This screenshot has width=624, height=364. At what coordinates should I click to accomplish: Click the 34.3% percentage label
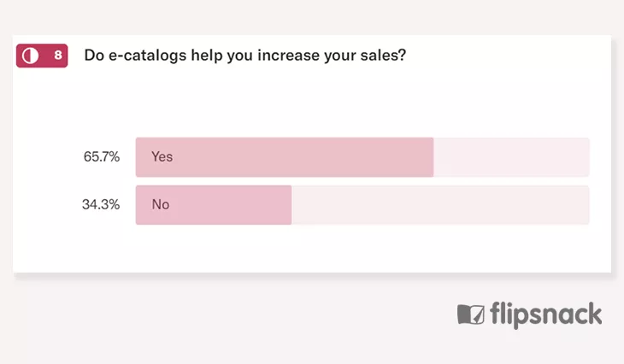point(101,204)
